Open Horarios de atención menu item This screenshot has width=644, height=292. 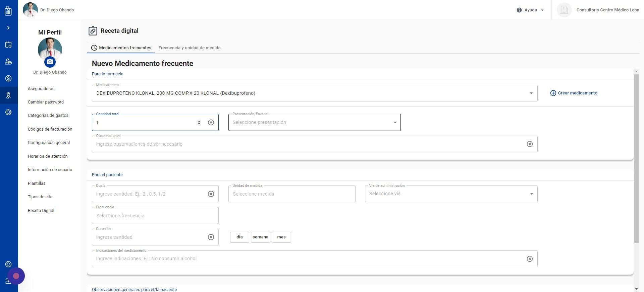tap(48, 156)
